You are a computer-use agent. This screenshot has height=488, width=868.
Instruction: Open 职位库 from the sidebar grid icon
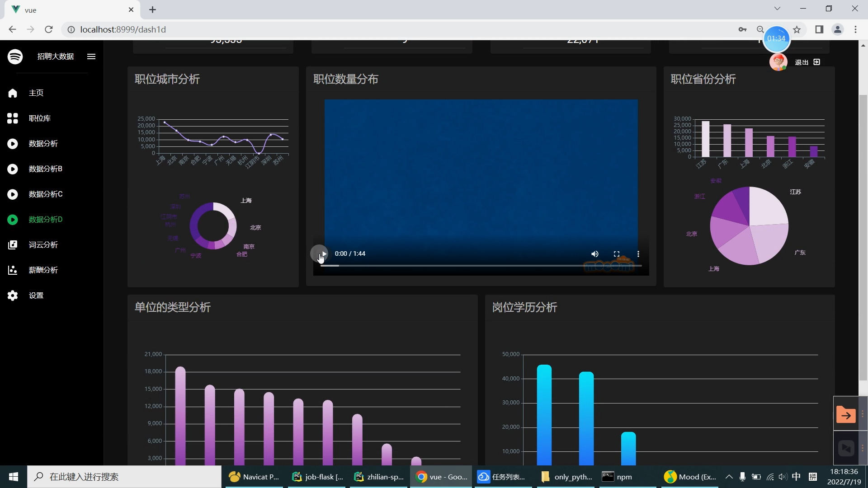pos(13,118)
